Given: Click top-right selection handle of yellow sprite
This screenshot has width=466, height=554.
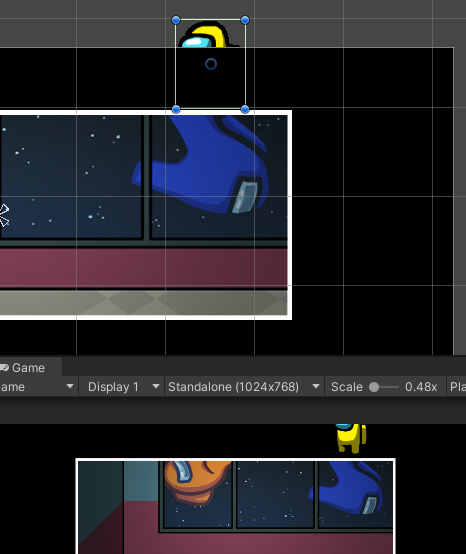Looking at the screenshot, I should tap(245, 20).
